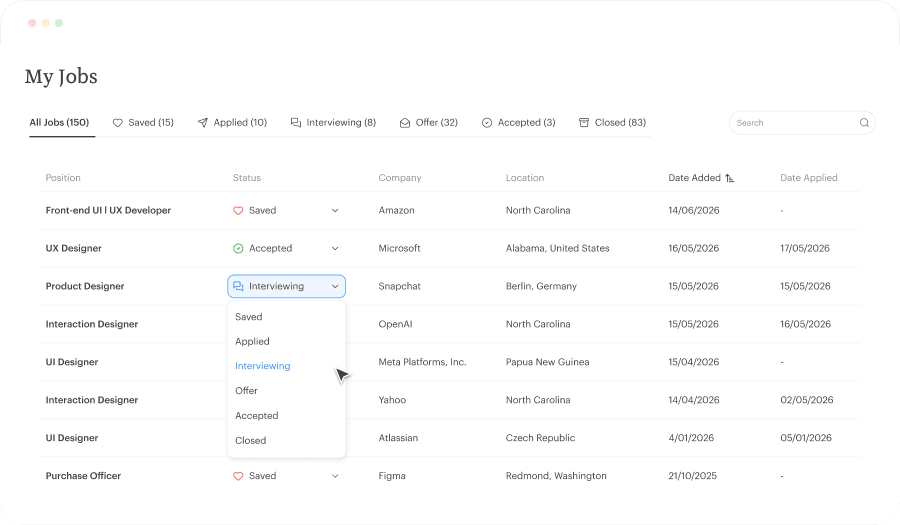Screen dimensions: 900x525
Task: Click the green check icon in Microsoft row
Action: click(x=238, y=248)
